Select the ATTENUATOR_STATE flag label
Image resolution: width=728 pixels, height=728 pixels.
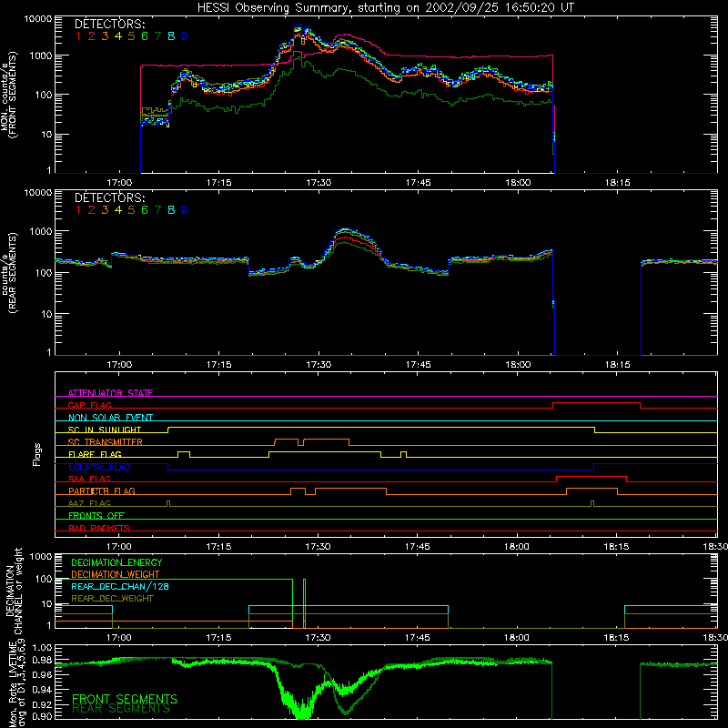tap(110, 393)
